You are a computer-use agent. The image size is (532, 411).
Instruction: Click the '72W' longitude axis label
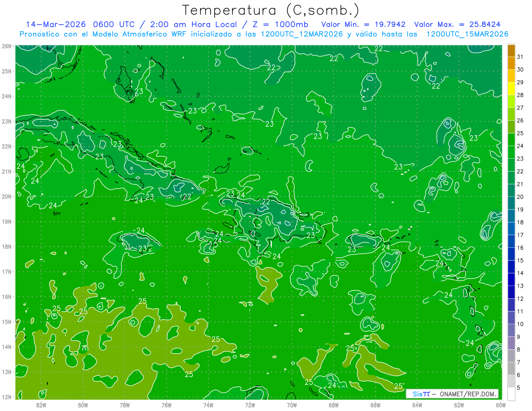click(x=250, y=405)
